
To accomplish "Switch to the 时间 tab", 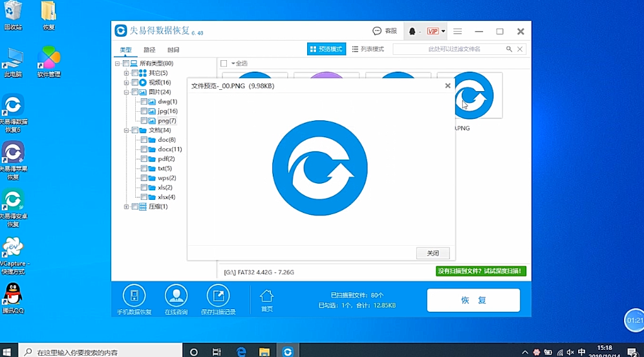I will click(173, 50).
